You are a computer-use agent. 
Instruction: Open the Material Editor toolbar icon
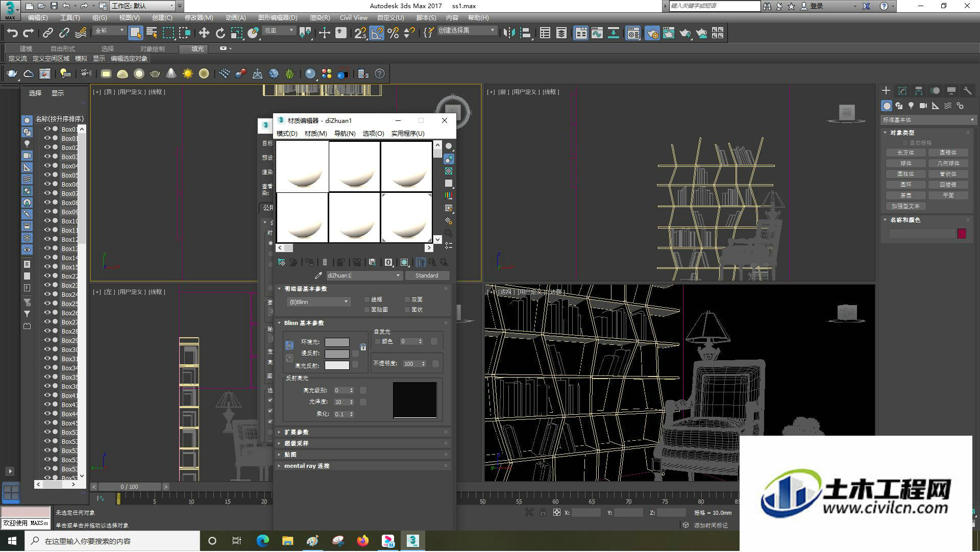(x=633, y=33)
